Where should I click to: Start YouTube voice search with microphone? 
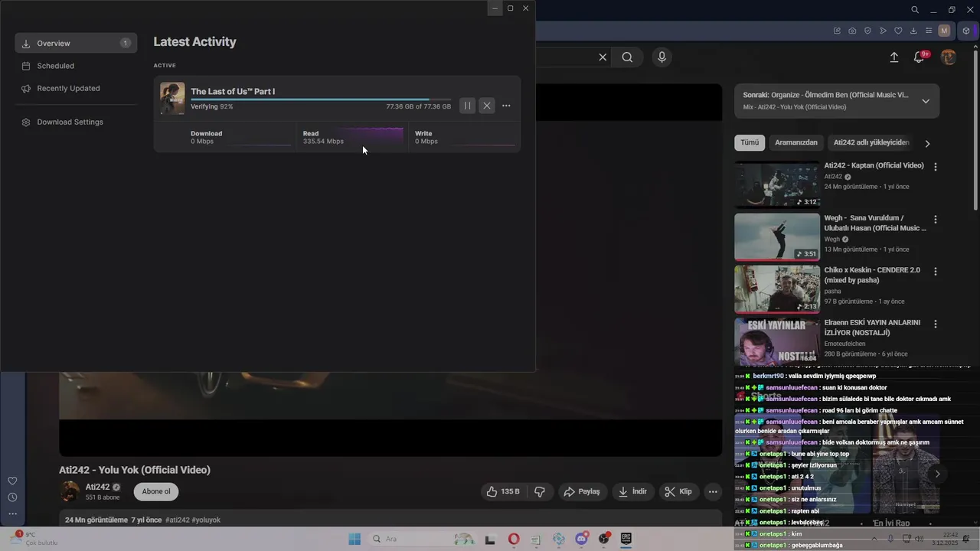click(x=662, y=57)
